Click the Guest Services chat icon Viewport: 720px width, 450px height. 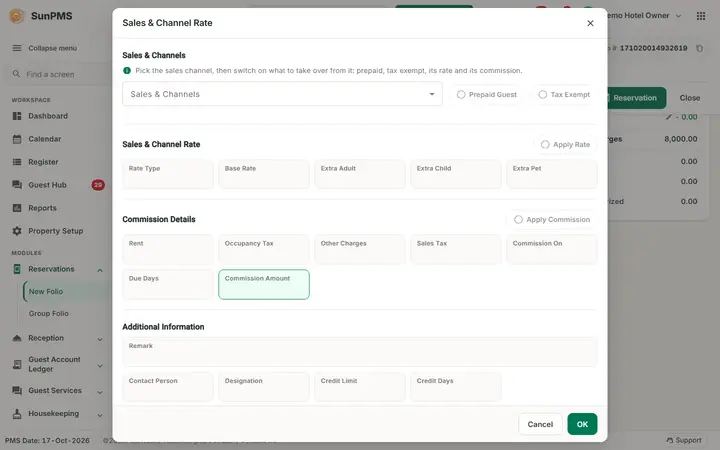tap(17, 391)
